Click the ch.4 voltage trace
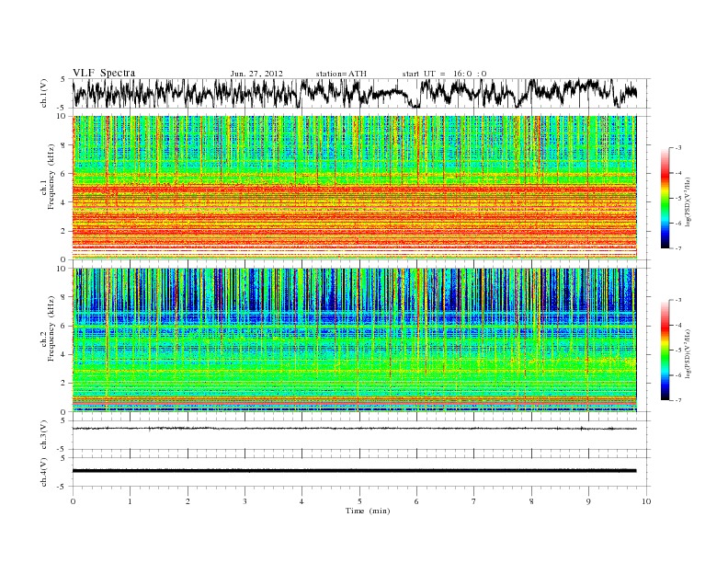This screenshot has width=728, height=563. click(x=354, y=471)
